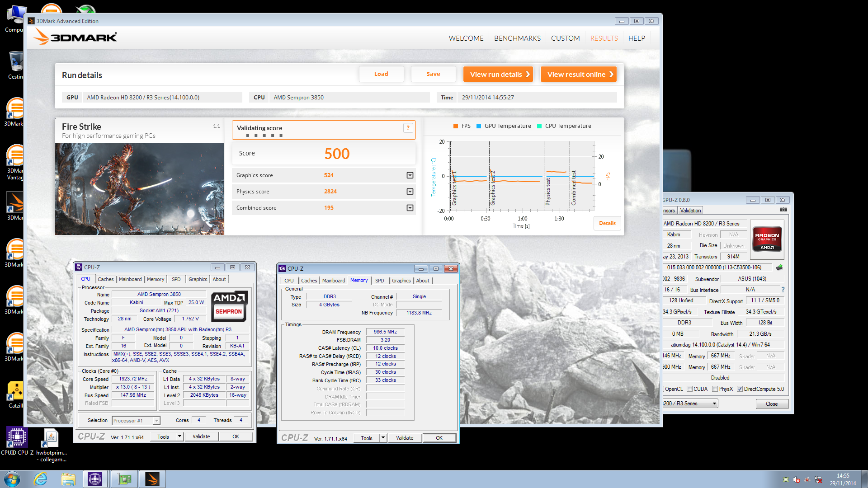Switch to 3DMark via orange taskbar icon
Screen dimensions: 868x488
pos(152,479)
